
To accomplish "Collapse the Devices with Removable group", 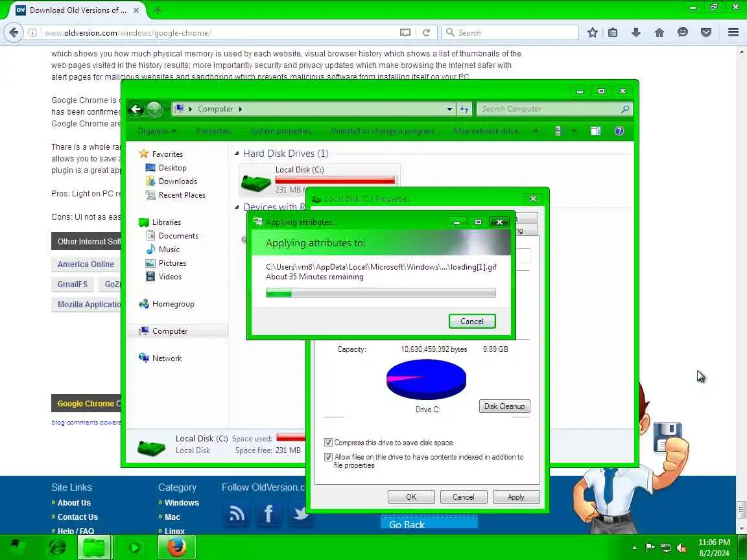I will [x=237, y=207].
